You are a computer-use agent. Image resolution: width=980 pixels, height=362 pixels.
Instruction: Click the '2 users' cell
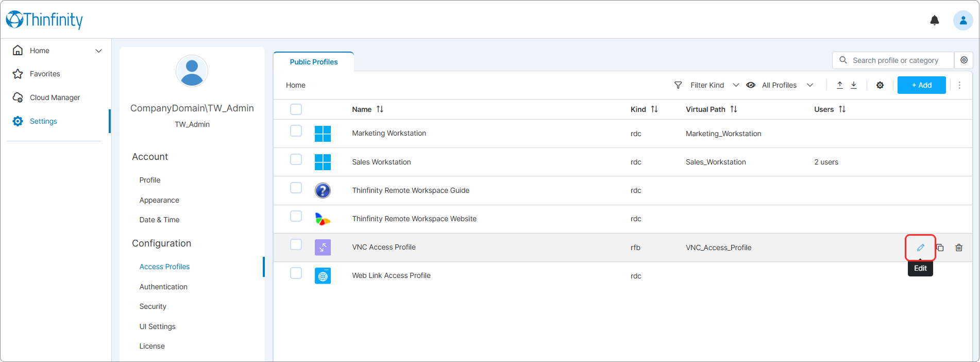coord(826,162)
